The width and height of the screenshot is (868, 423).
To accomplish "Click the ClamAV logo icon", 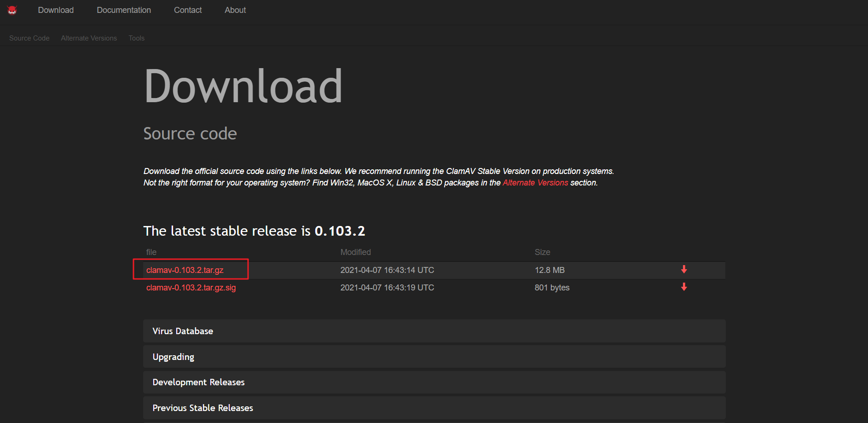I will (12, 10).
